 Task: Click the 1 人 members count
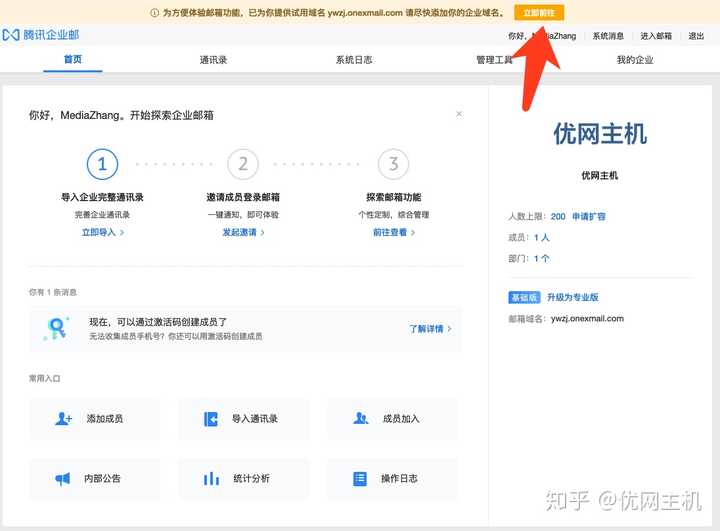click(541, 237)
